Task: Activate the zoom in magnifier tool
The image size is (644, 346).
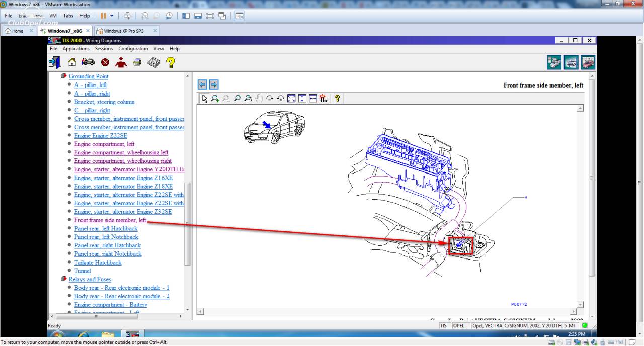Action: pos(215,99)
